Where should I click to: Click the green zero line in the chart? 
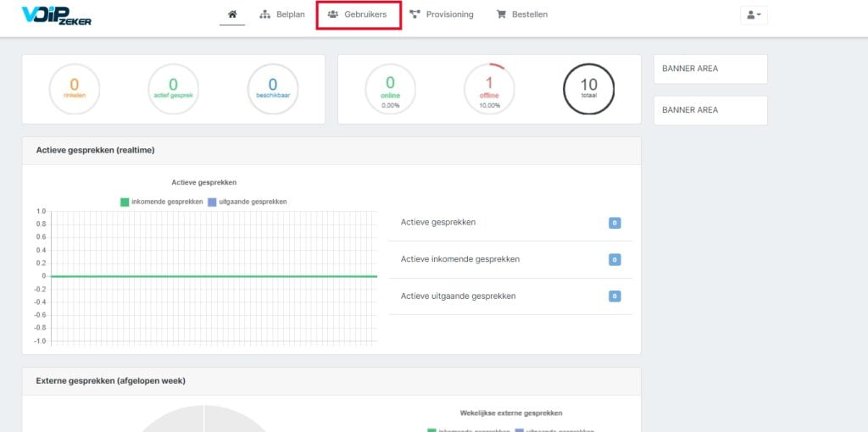[214, 276]
